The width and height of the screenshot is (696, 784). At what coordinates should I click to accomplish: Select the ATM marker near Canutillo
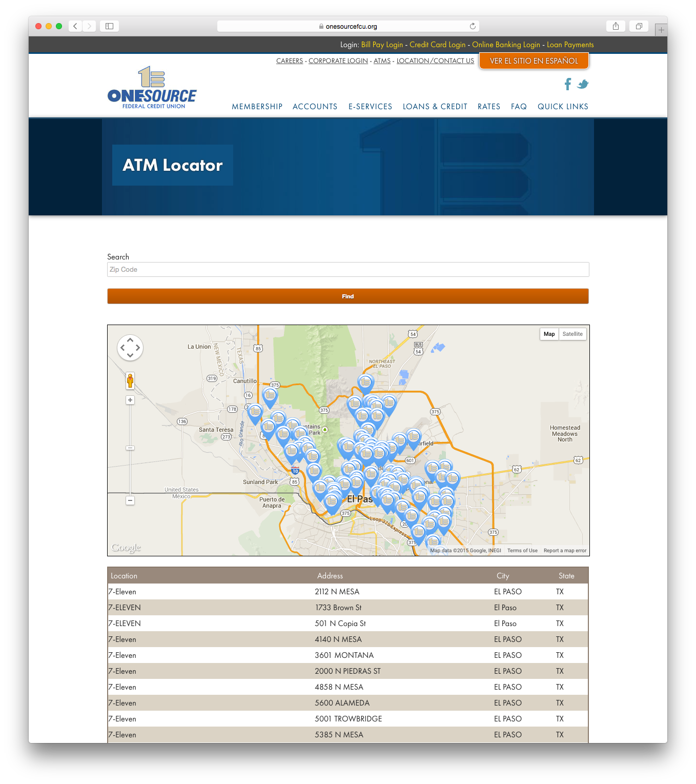click(x=270, y=397)
